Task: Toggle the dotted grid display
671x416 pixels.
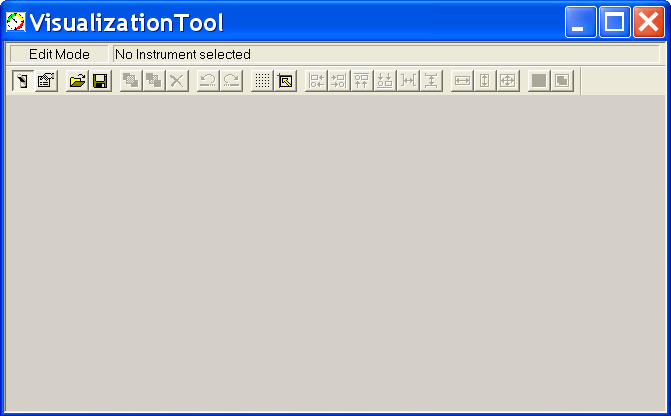Action: (x=262, y=80)
